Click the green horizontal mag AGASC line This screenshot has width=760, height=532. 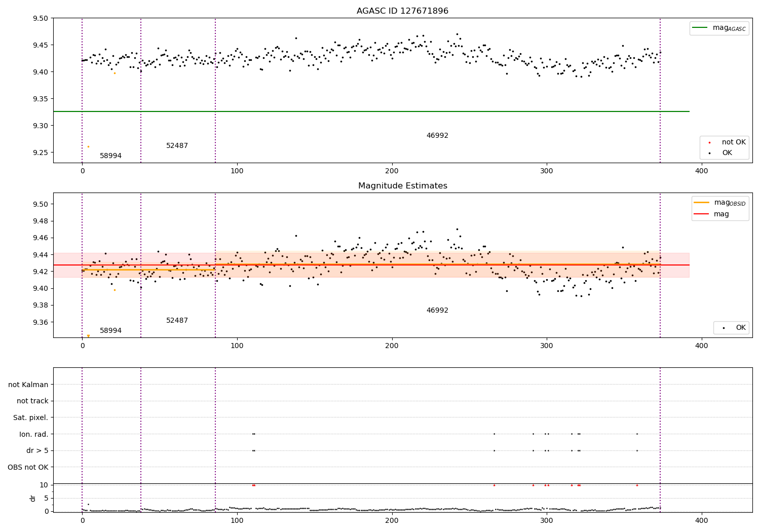click(371, 111)
